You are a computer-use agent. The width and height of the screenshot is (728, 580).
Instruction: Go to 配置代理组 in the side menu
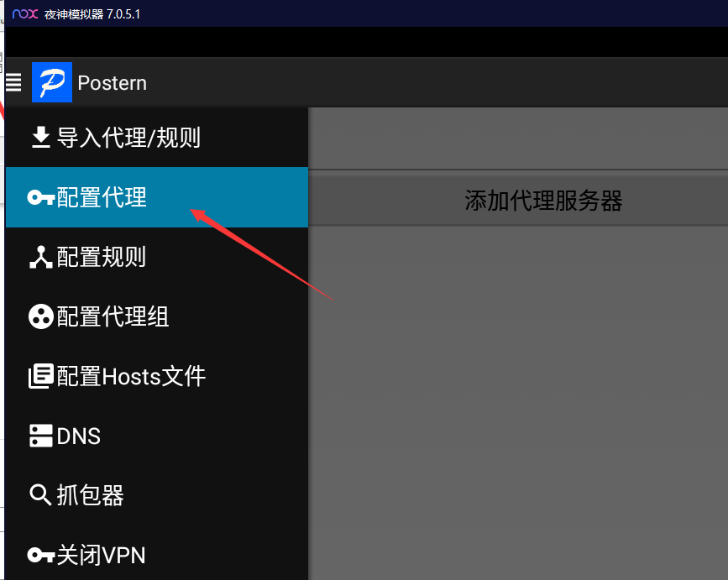[x=113, y=317]
